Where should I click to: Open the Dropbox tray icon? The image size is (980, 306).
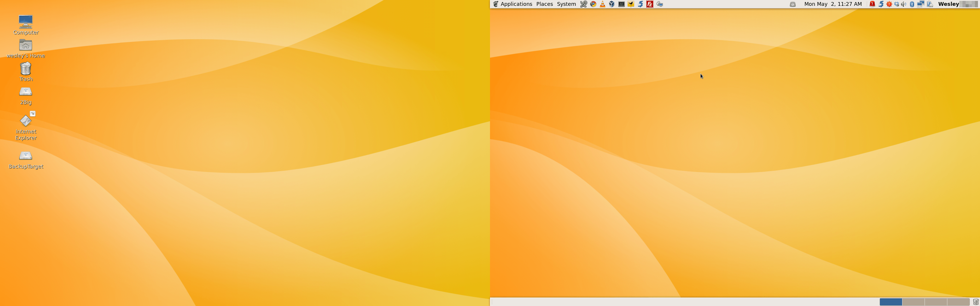click(897, 4)
